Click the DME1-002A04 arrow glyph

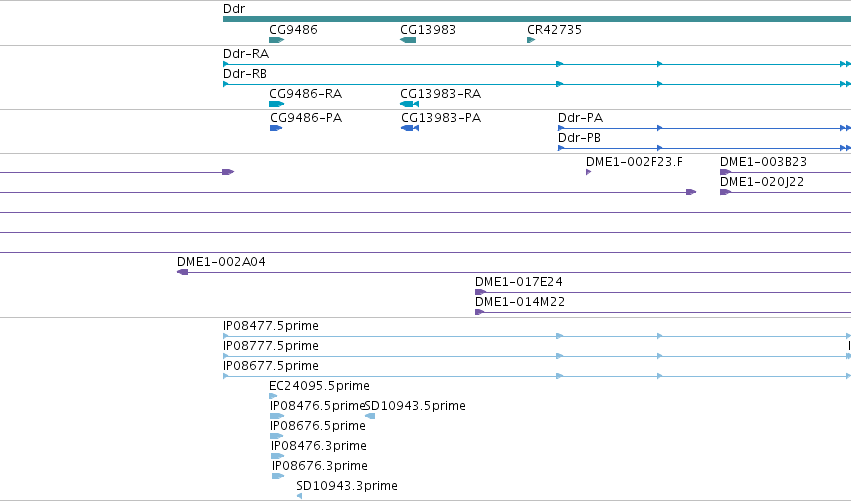(x=182, y=272)
